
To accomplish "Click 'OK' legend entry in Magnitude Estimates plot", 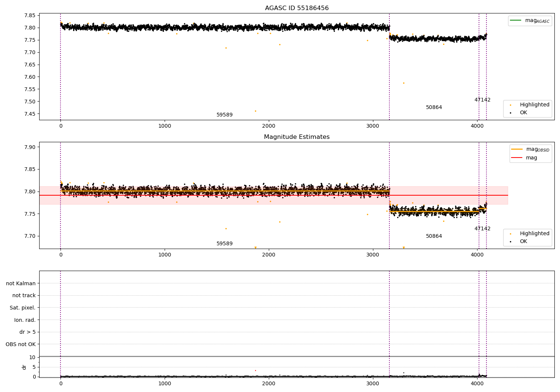I will (x=523, y=242).
